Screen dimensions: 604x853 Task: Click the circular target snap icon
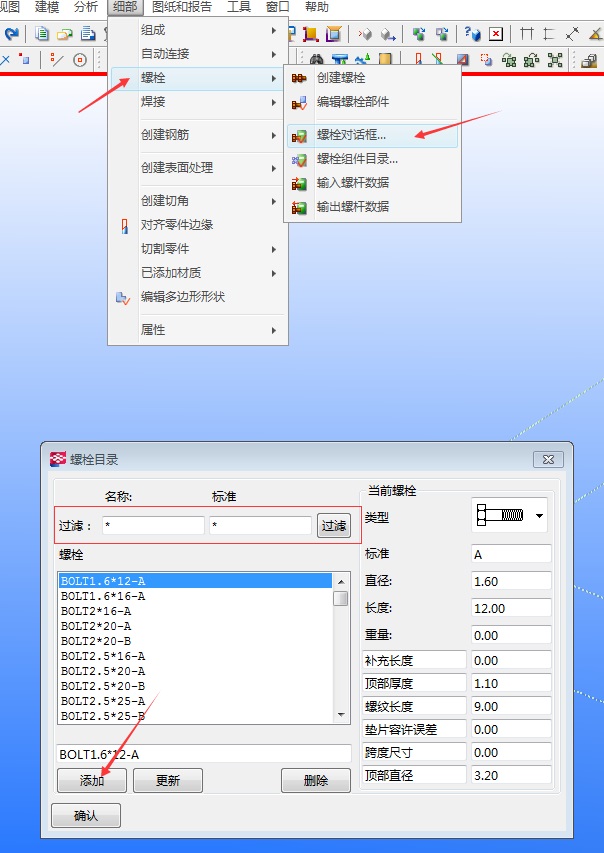(x=80, y=59)
